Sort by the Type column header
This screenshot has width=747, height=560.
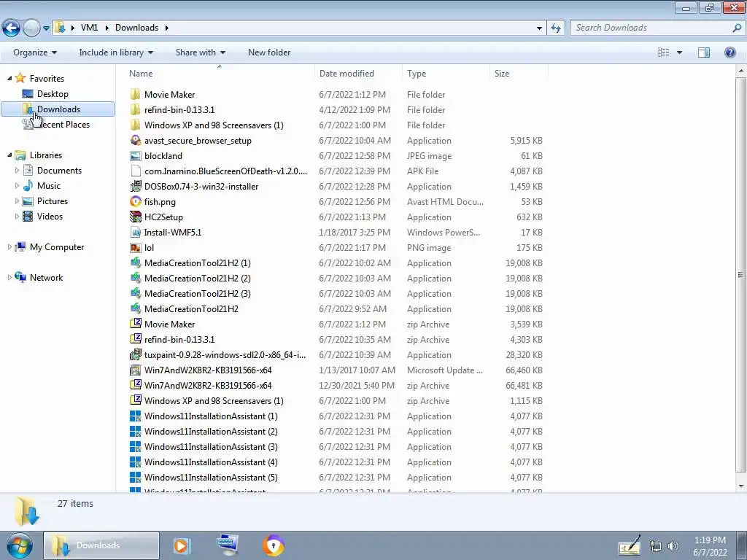point(446,74)
